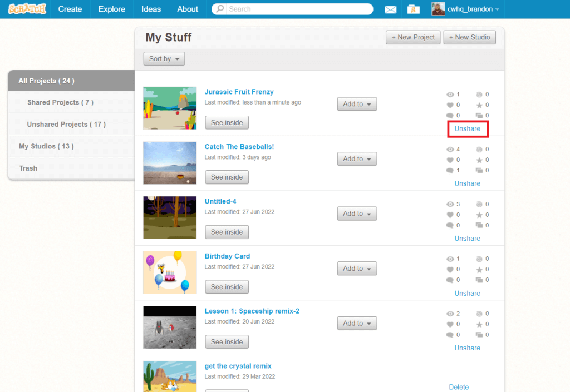The image size is (570, 392).
Task: Click the Lesson 1: Spaceship remix-2 thumbnail
Action: pos(170,328)
